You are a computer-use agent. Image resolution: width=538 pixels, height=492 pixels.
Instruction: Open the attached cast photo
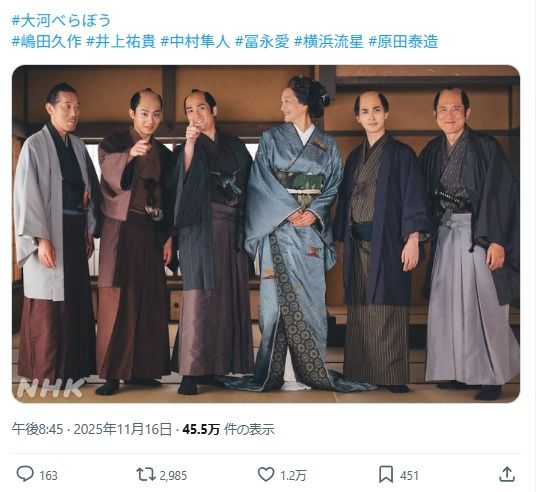(x=266, y=234)
